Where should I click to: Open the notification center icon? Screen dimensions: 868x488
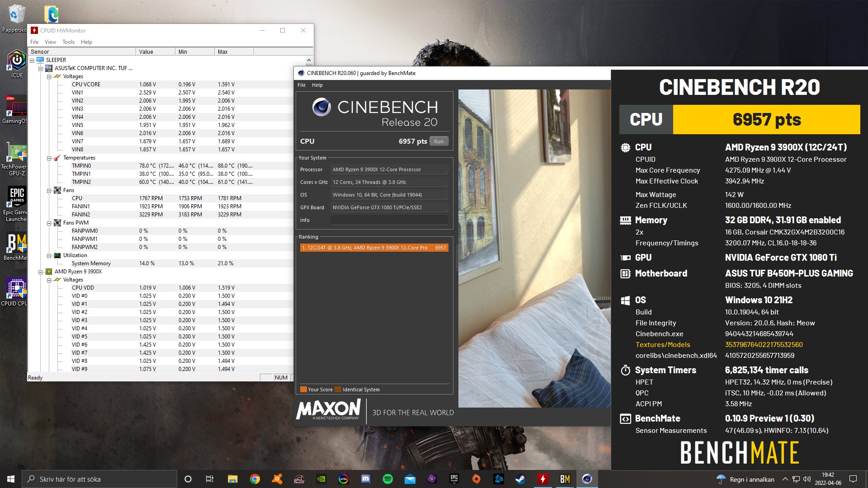coord(853,479)
